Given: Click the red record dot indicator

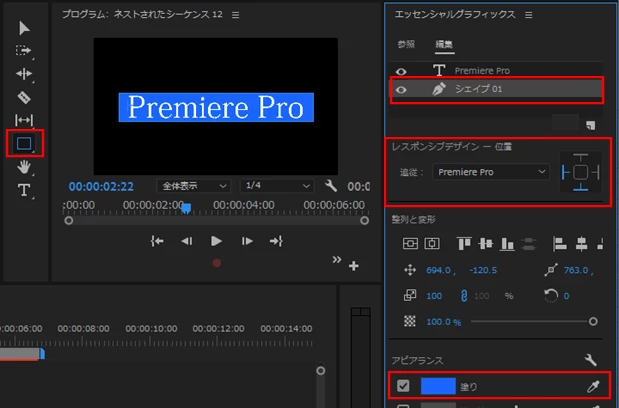Looking at the screenshot, I should [x=217, y=263].
